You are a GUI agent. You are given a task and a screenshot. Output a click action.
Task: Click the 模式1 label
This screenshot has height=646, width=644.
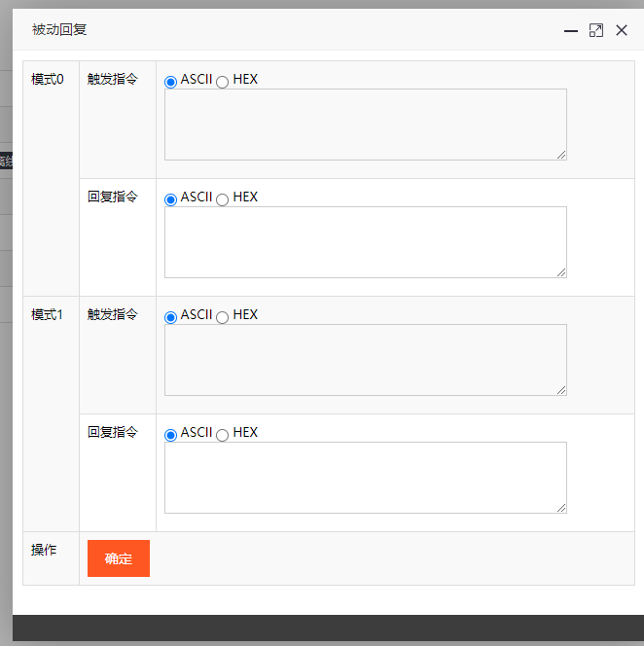(x=47, y=315)
